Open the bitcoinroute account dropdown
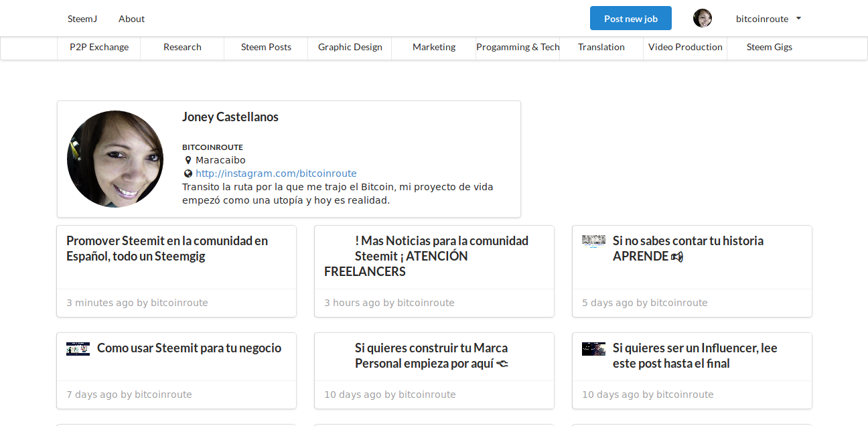The height and width of the screenshot is (426, 868). point(763,18)
